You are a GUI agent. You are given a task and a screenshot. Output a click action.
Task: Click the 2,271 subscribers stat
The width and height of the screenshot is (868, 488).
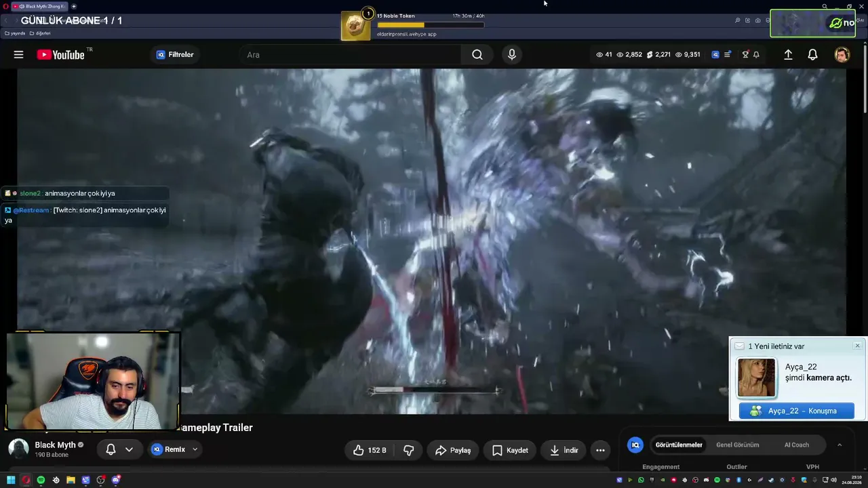tap(658, 55)
